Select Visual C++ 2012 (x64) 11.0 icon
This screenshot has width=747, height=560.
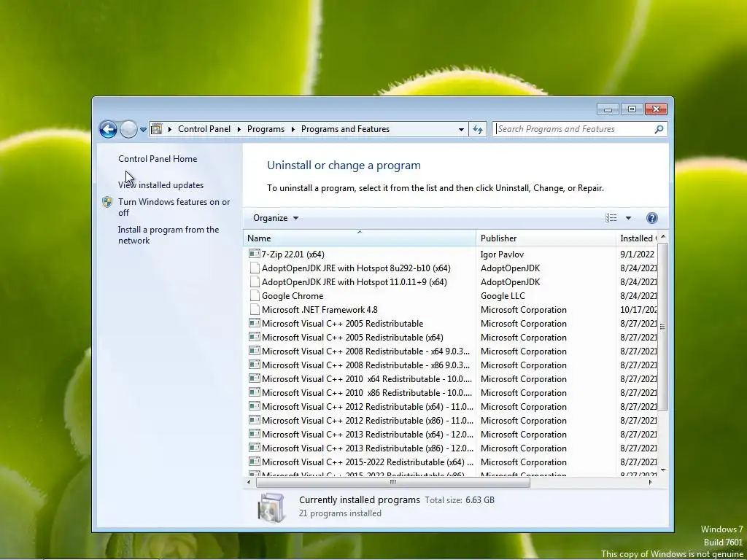coord(255,405)
